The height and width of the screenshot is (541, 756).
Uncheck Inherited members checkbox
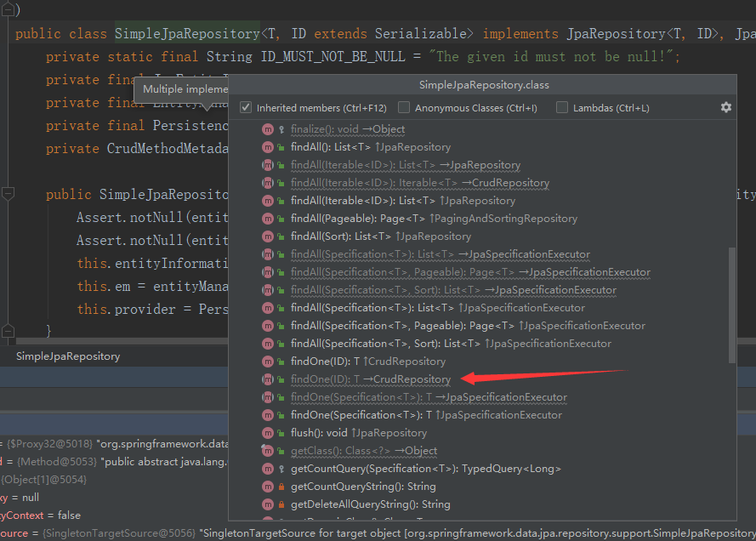246,107
